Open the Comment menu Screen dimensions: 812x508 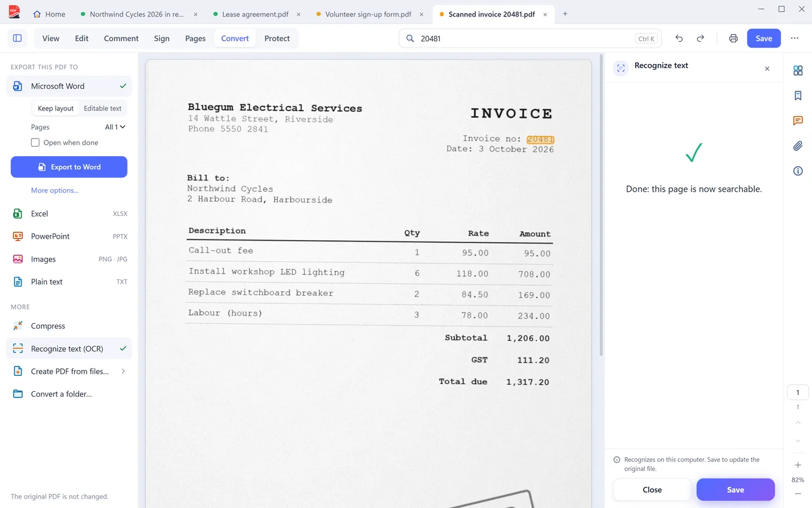121,38
